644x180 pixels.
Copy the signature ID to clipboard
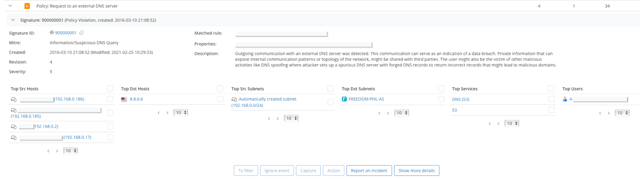(x=81, y=33)
